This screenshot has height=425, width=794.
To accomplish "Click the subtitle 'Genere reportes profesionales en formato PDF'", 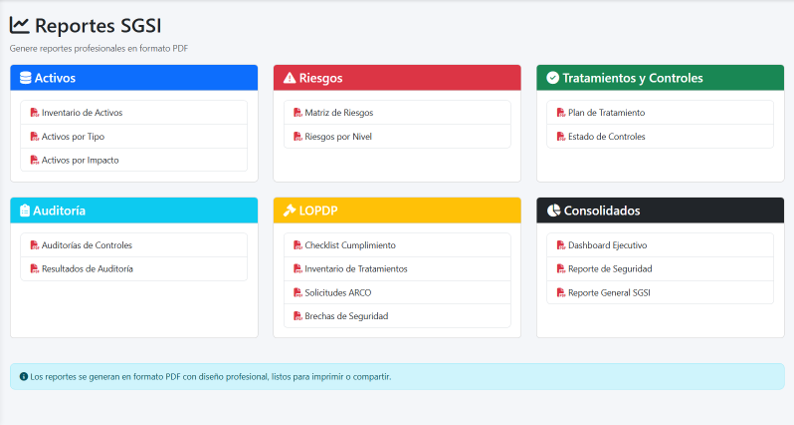I will click(99, 49).
